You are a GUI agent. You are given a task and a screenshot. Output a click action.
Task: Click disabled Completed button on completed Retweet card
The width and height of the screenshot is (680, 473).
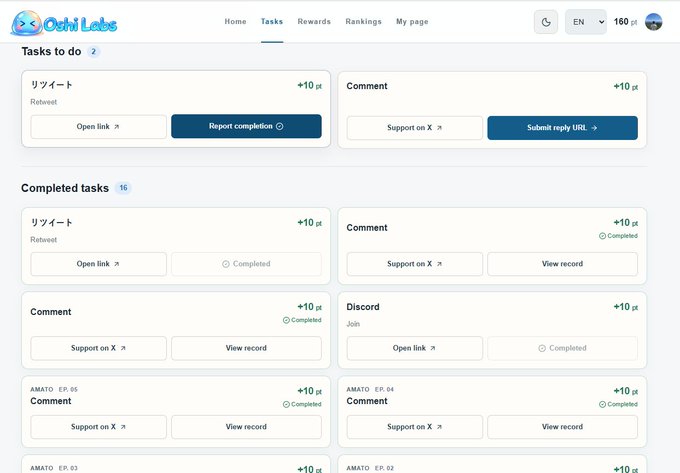pyautogui.click(x=246, y=264)
